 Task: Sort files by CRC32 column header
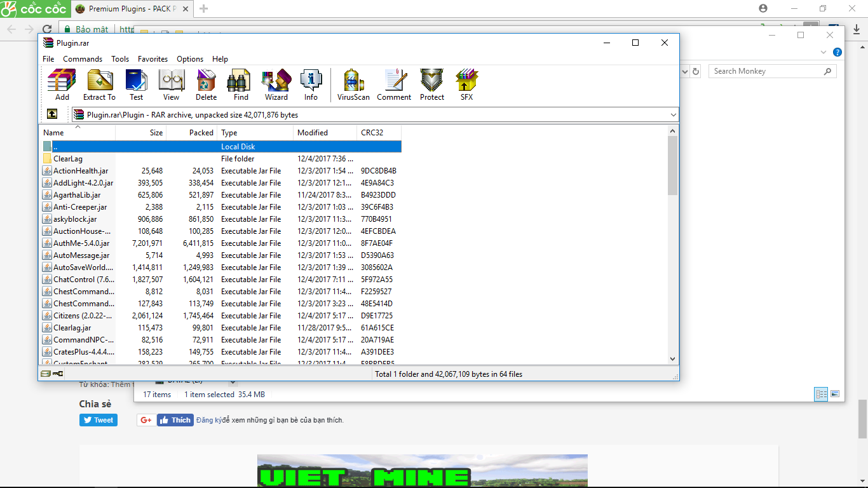click(379, 133)
